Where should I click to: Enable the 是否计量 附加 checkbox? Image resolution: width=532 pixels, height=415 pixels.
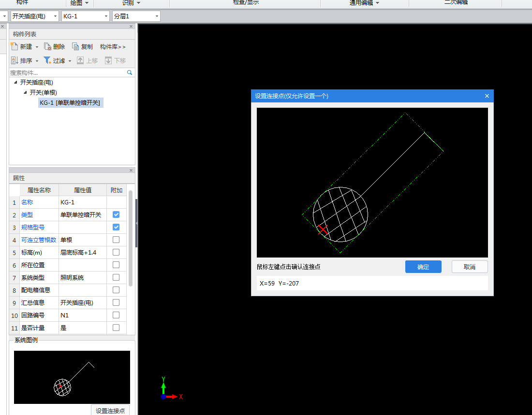point(116,328)
